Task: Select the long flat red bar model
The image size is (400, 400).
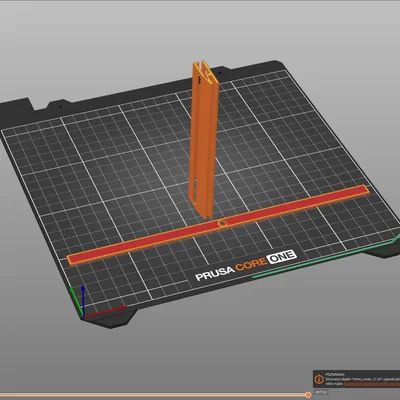Action: click(x=218, y=226)
